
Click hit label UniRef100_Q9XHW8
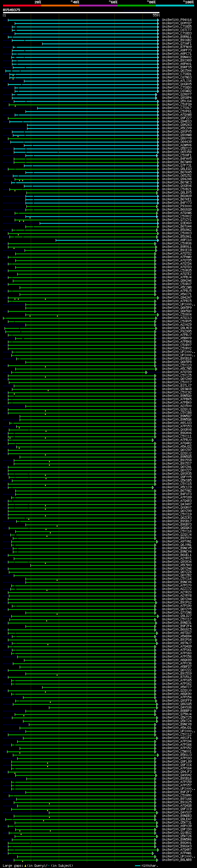(177, 135)
